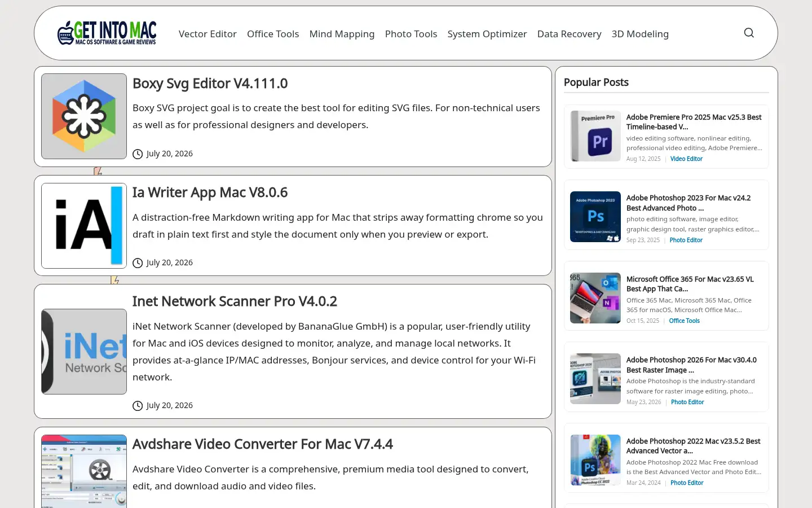Click the Get Into Mac logo
Viewport: 812px width, 508px height.
pyautogui.click(x=107, y=33)
